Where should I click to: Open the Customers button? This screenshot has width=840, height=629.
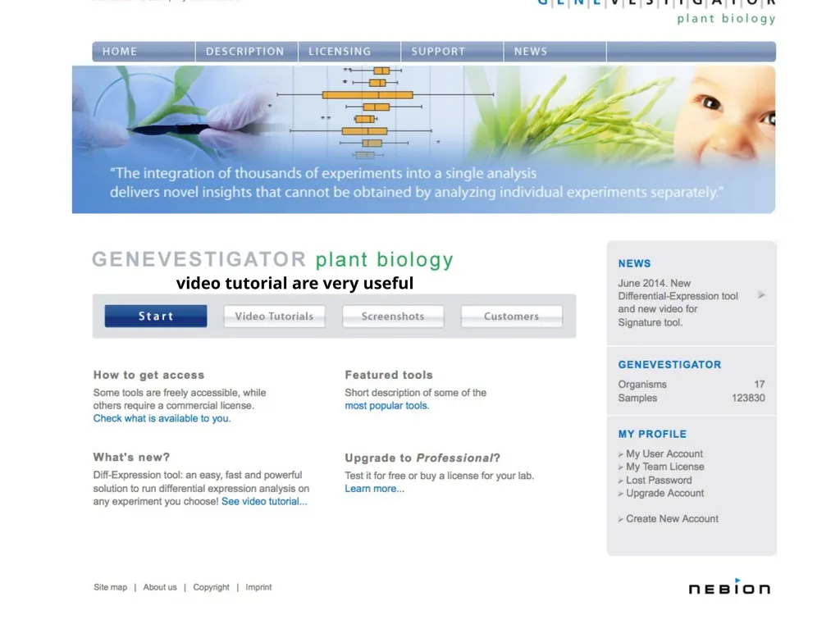coord(512,316)
